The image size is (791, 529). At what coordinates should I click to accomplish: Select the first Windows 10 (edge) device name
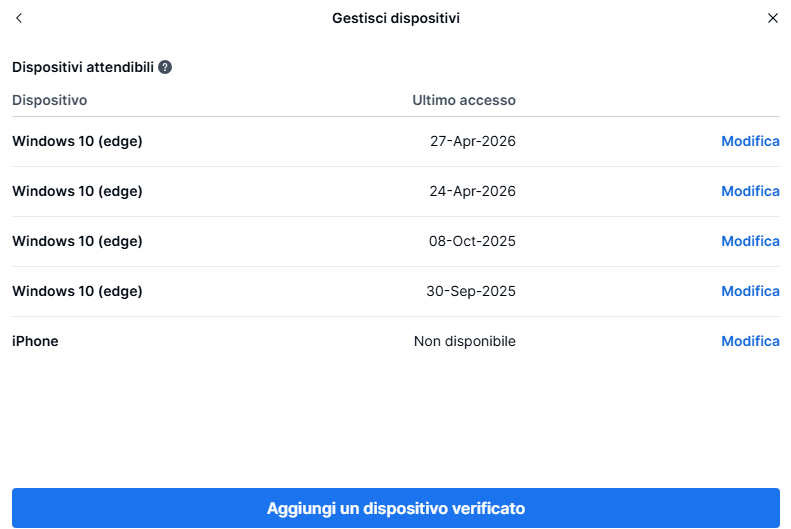pyautogui.click(x=77, y=141)
